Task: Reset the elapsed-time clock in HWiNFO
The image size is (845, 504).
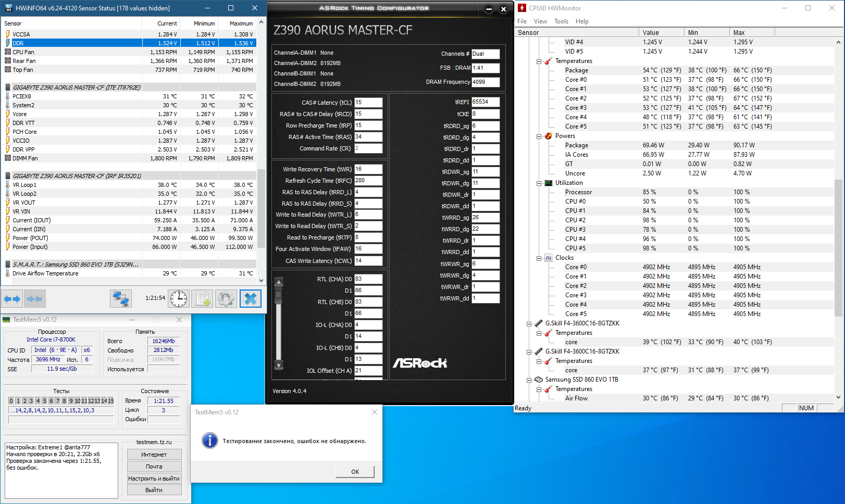Action: click(179, 299)
